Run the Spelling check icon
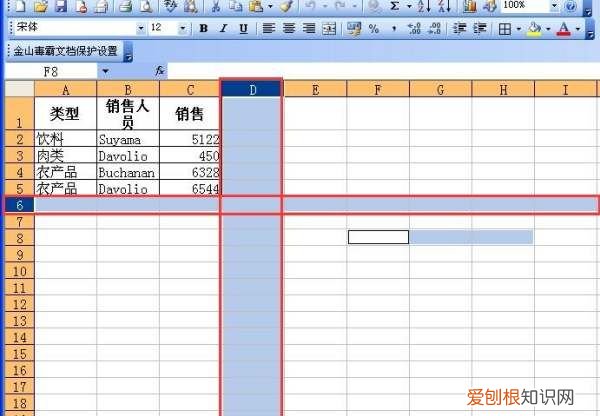Image resolution: width=600 pixels, height=416 pixels. pos(170,5)
